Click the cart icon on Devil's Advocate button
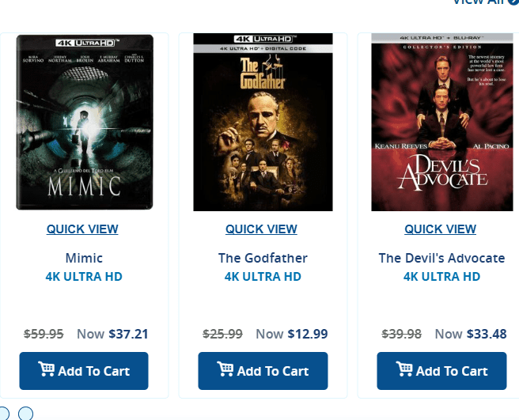Image resolution: width=519 pixels, height=420 pixels. coord(404,369)
